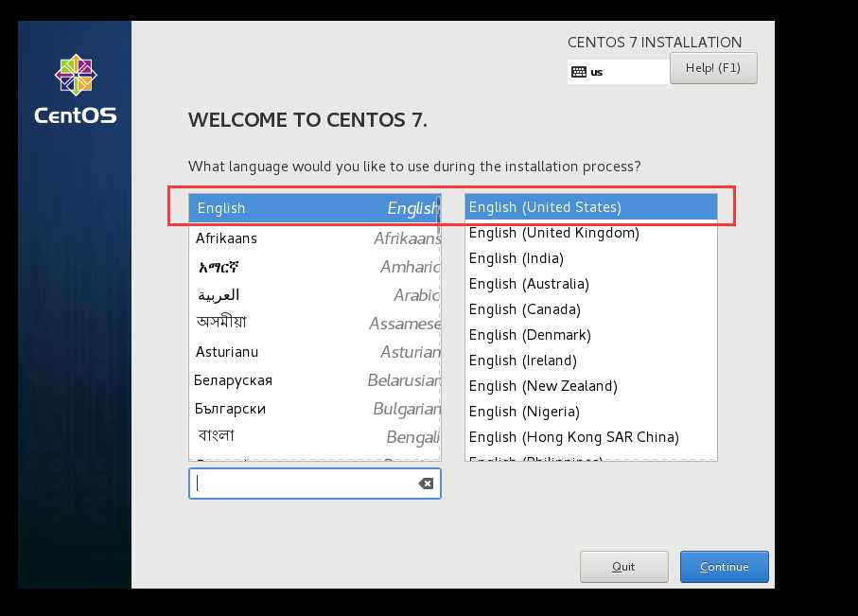Choose English (United Kingdom) locale
The image size is (858, 616).
[591, 233]
